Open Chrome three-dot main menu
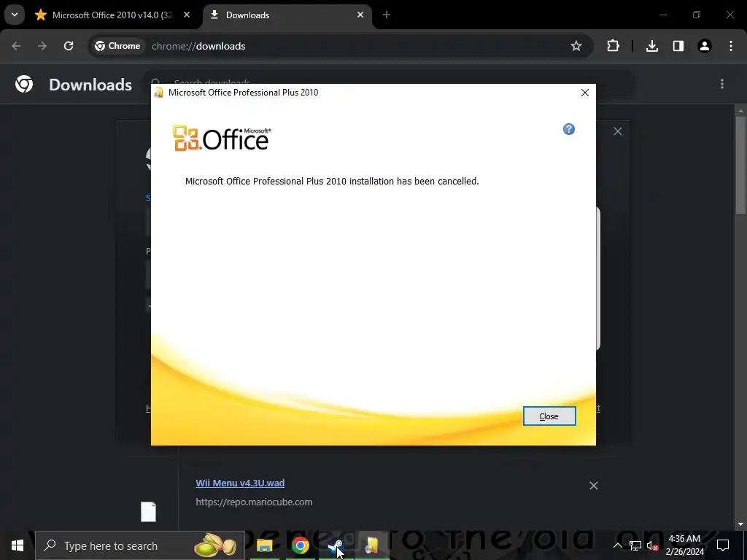Image resolution: width=747 pixels, height=560 pixels. click(x=731, y=46)
